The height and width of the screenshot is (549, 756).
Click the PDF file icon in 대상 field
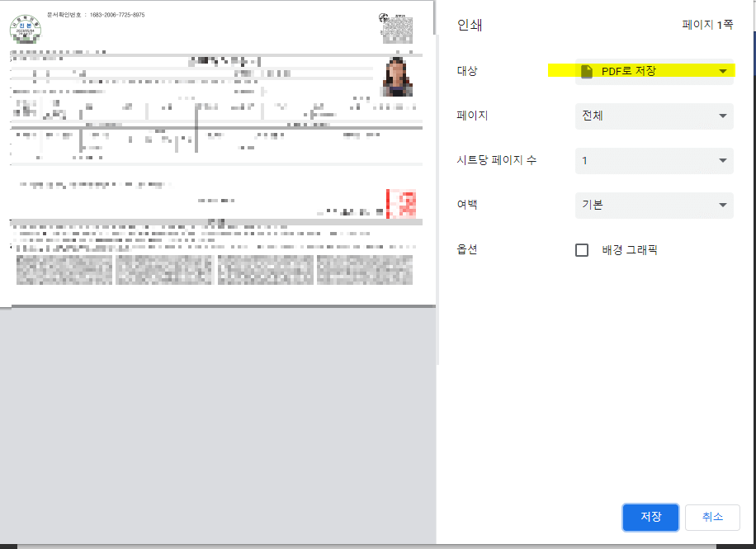[585, 71]
